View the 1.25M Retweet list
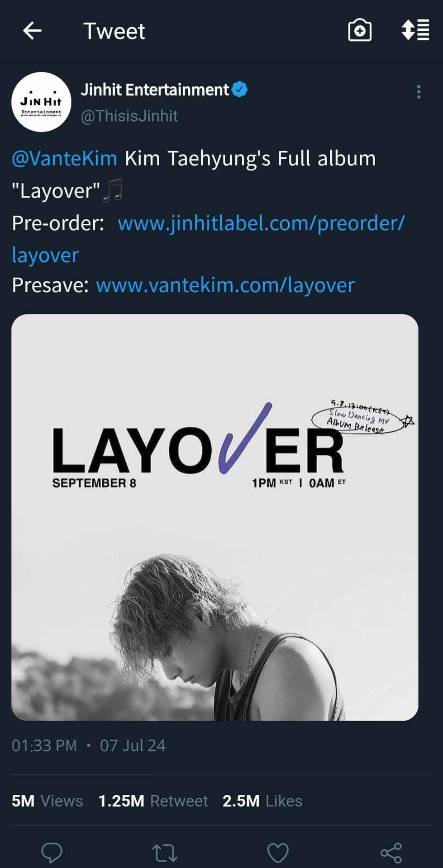Viewport: 443px width, 868px height. pyautogui.click(x=153, y=801)
